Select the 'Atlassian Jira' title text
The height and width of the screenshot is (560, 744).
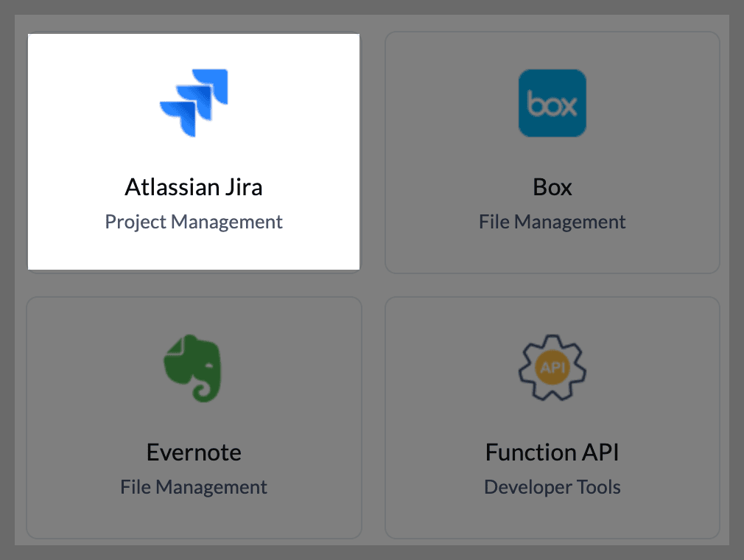[194, 187]
